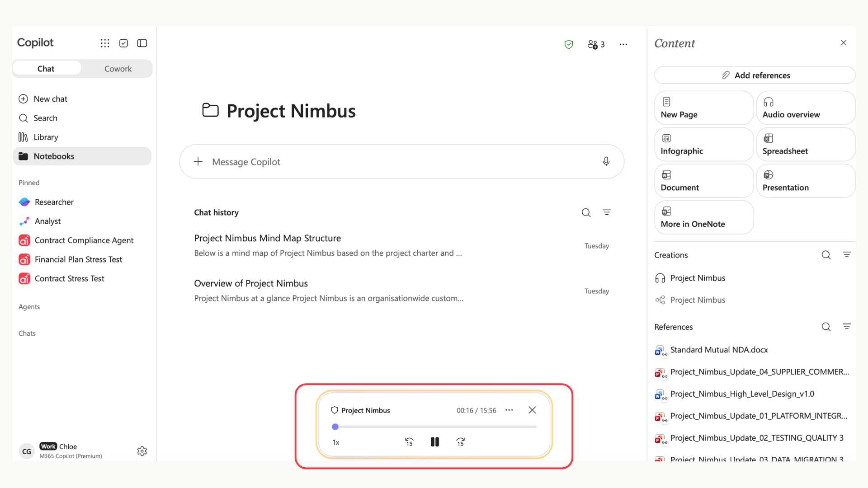The height and width of the screenshot is (488, 868).
Task: Open the apps grid launcher icon
Action: (x=105, y=43)
